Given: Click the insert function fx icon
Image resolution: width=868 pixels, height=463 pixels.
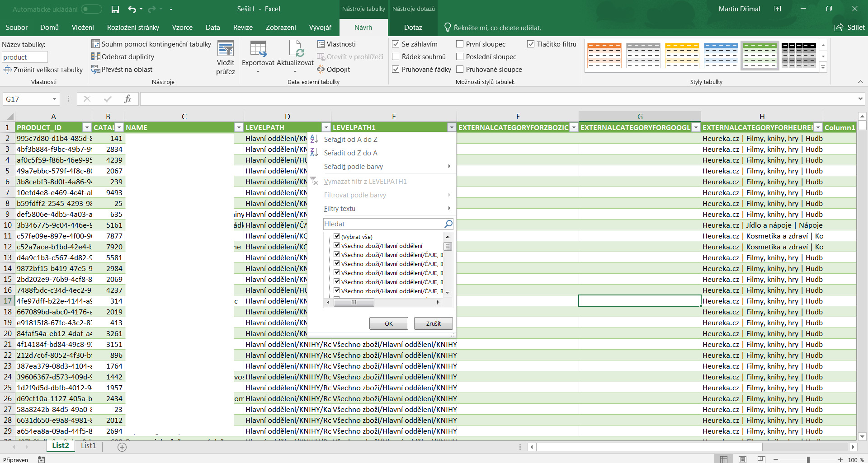Looking at the screenshot, I should click(127, 99).
